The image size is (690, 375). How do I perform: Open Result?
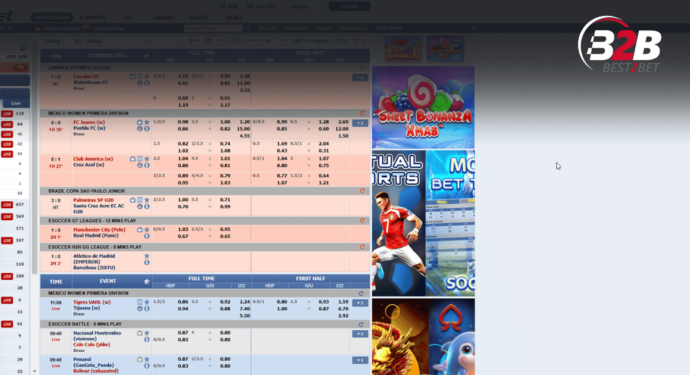point(323,28)
